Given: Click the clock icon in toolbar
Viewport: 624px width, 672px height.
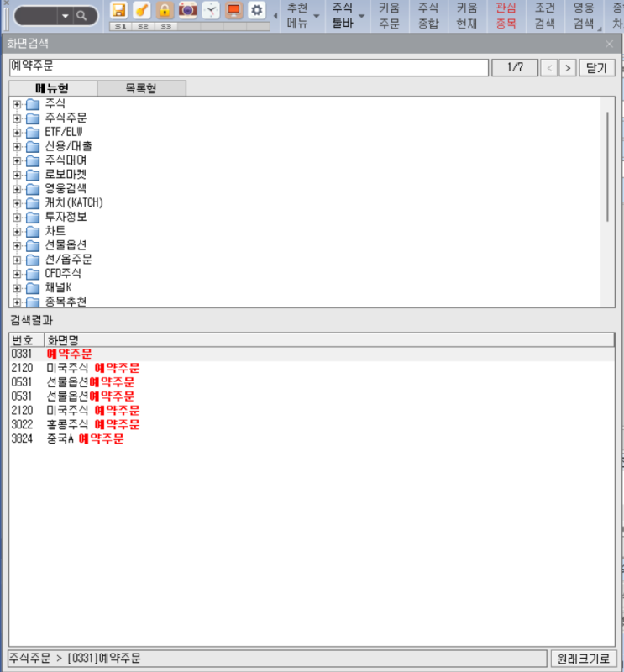Looking at the screenshot, I should point(211,10).
